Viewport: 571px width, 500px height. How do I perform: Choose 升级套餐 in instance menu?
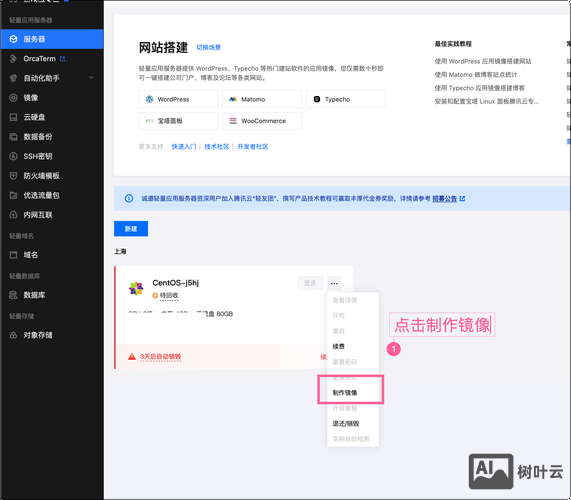pyautogui.click(x=344, y=408)
